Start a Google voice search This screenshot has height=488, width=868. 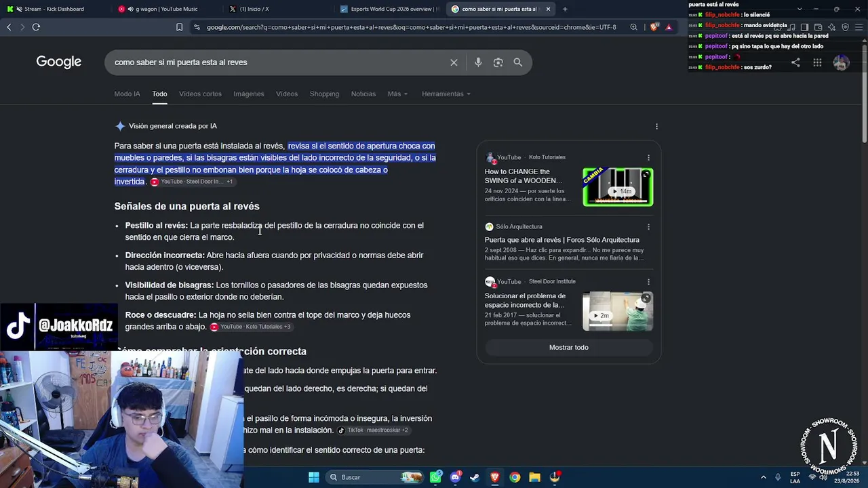tap(478, 62)
